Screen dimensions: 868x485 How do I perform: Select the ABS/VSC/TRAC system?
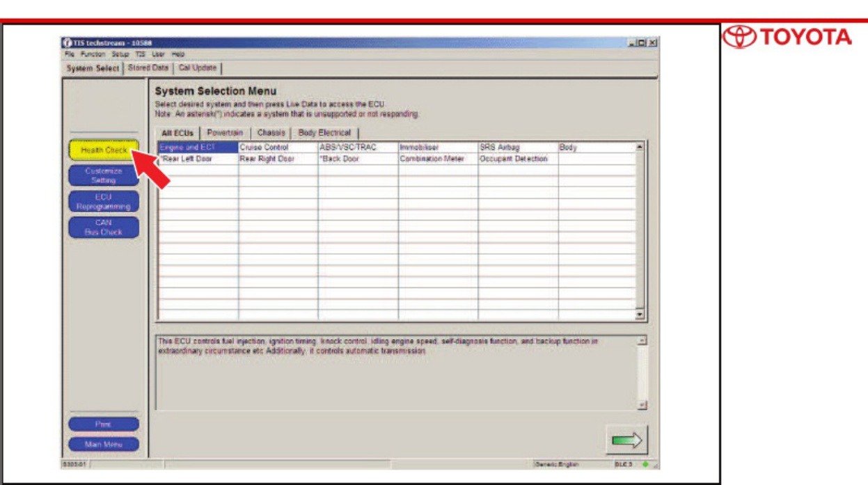(358, 148)
